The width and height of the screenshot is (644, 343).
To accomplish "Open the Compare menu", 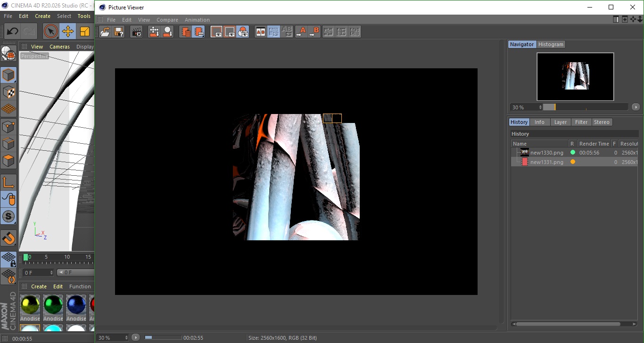I will point(167,20).
